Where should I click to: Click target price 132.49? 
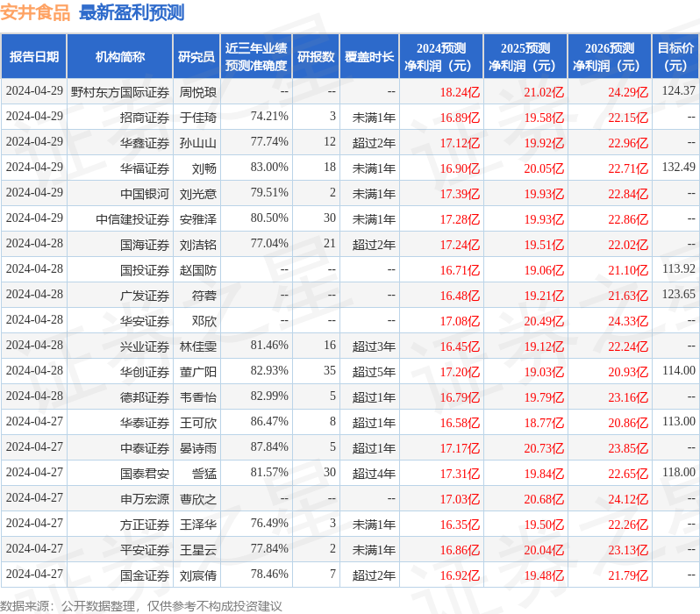(679, 167)
